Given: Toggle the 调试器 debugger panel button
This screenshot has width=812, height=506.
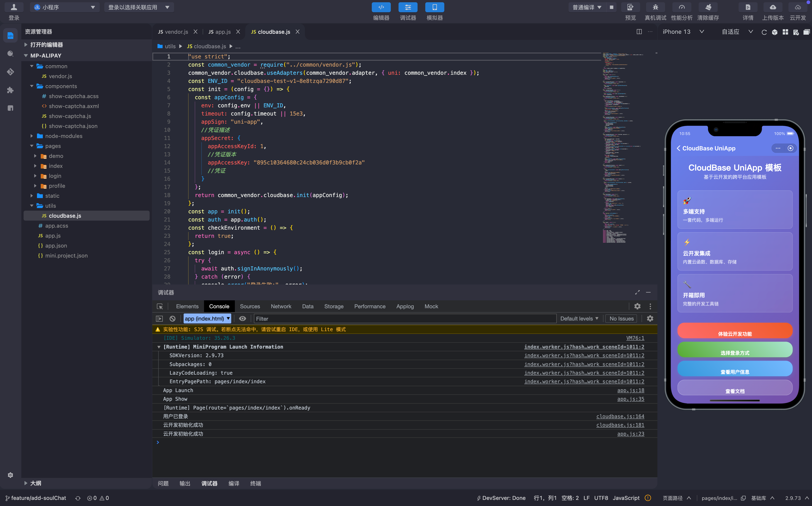Looking at the screenshot, I should coord(408,7).
